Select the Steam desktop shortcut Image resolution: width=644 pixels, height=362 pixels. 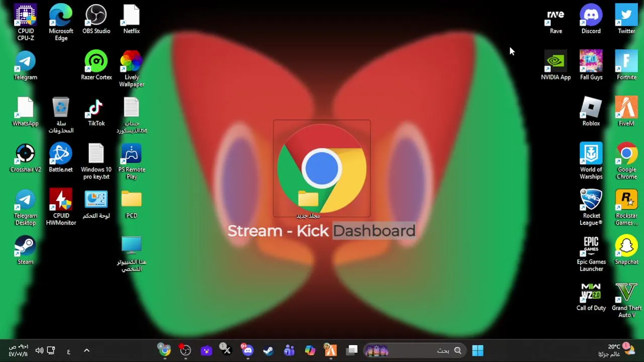(x=26, y=250)
